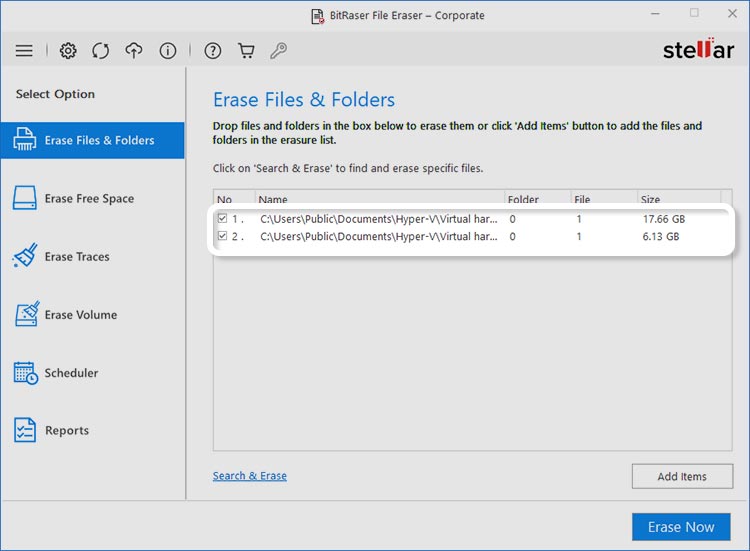Click the drive icon beside Erase Free Space
This screenshot has width=750, height=551.
(24, 198)
